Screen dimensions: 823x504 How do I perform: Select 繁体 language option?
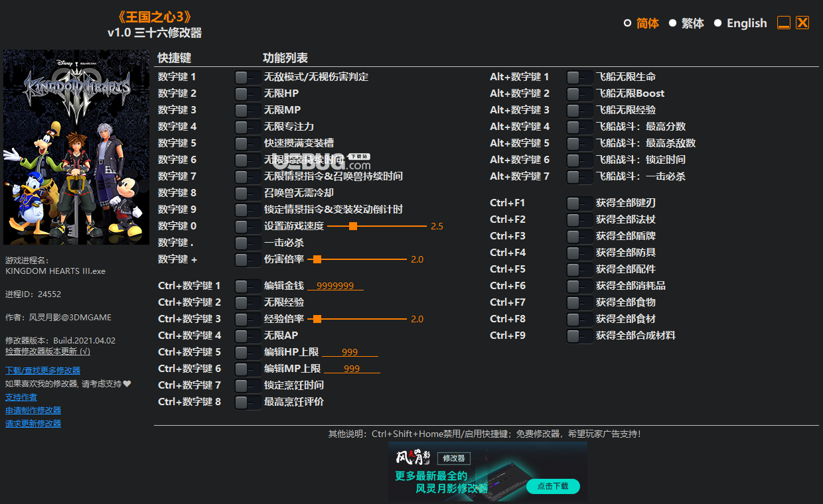pos(672,23)
